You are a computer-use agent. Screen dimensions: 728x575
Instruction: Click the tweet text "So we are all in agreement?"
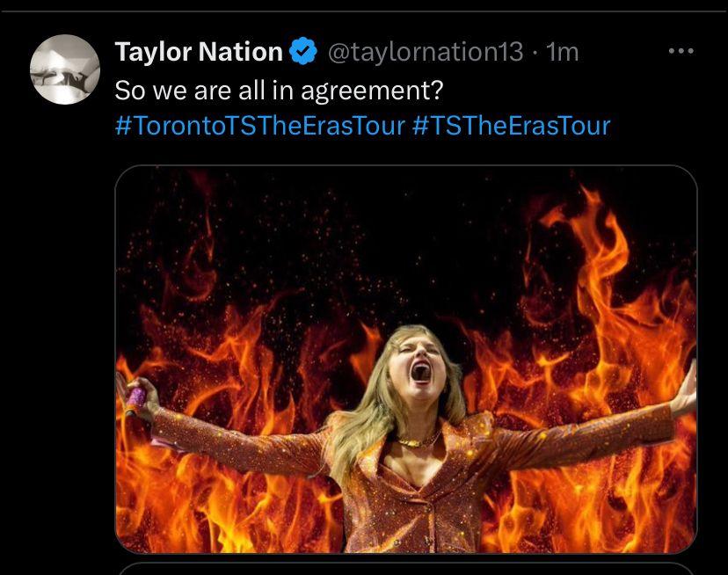click(278, 89)
